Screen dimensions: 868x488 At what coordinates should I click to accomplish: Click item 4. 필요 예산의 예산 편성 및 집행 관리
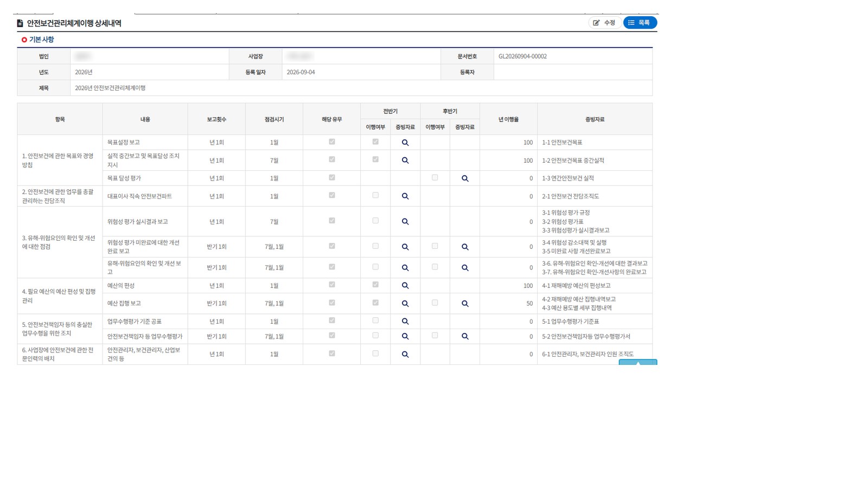coord(59,296)
